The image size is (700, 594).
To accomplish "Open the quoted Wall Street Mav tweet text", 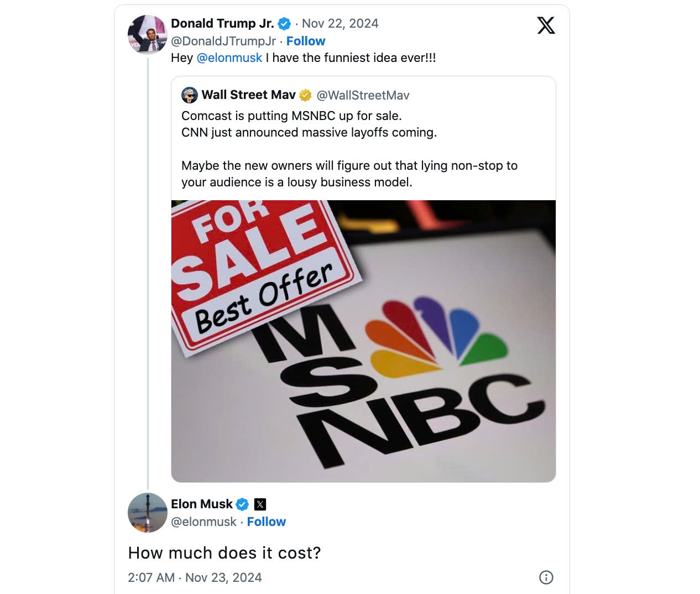I will tap(349, 149).
